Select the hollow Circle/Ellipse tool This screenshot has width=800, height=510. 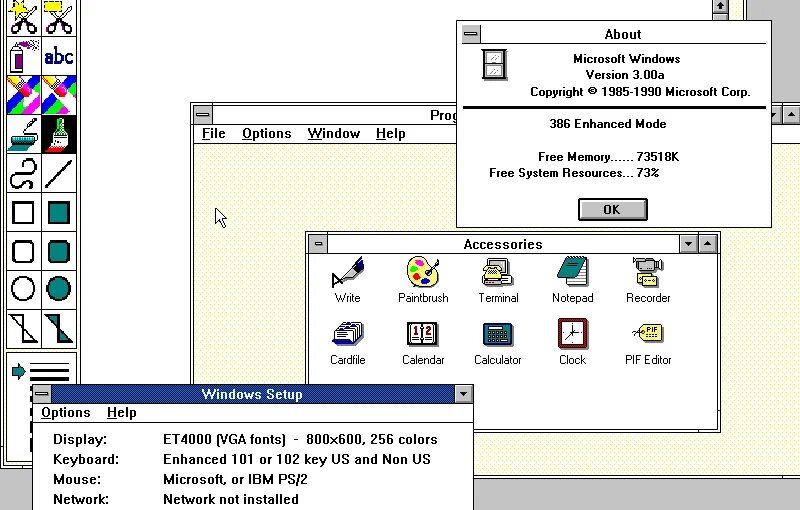[x=23, y=289]
